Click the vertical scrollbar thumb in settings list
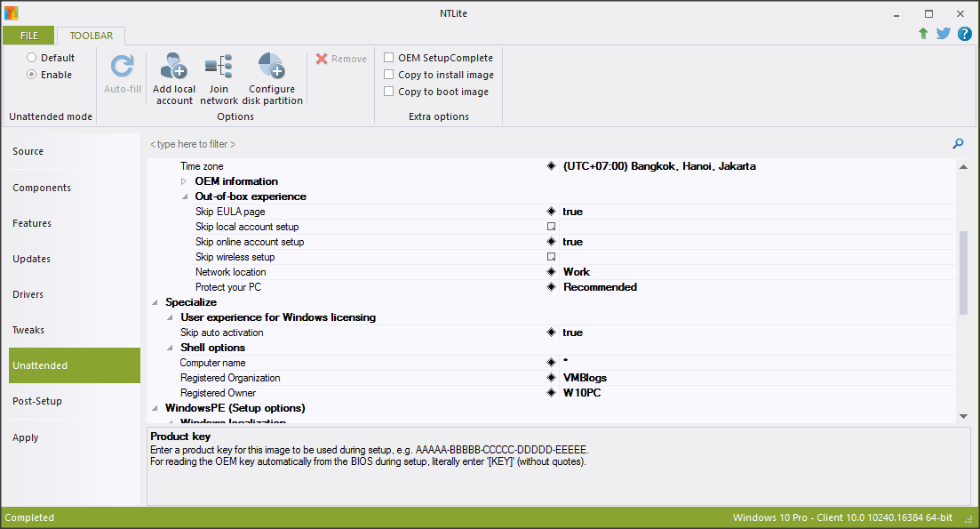980x529 pixels. click(x=963, y=271)
